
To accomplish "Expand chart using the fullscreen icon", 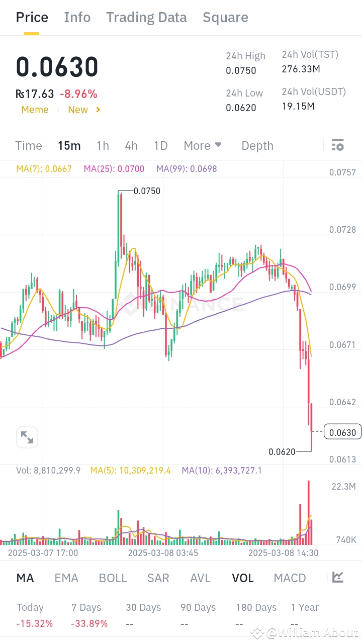I will 27,437.
